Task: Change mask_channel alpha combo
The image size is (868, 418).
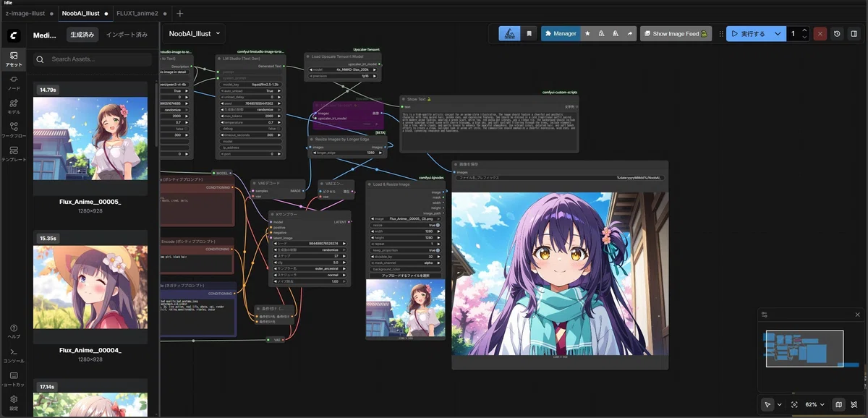Action: tap(407, 263)
